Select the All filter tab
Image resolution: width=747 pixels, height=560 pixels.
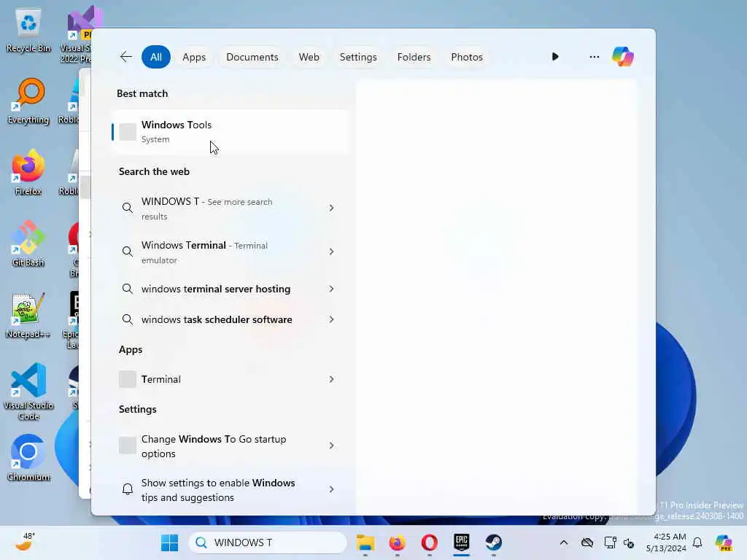tap(156, 57)
